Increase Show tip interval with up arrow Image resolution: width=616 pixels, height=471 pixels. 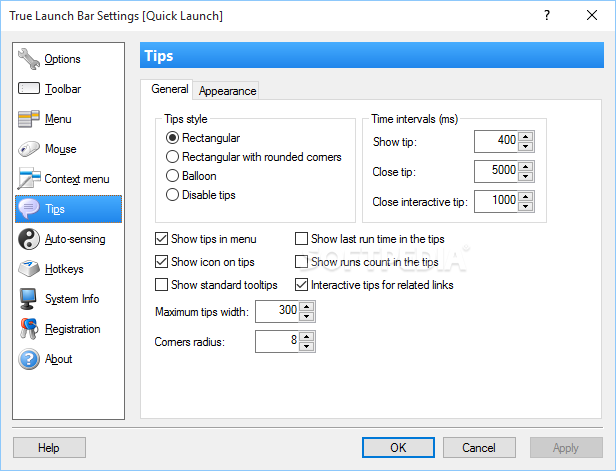point(526,137)
